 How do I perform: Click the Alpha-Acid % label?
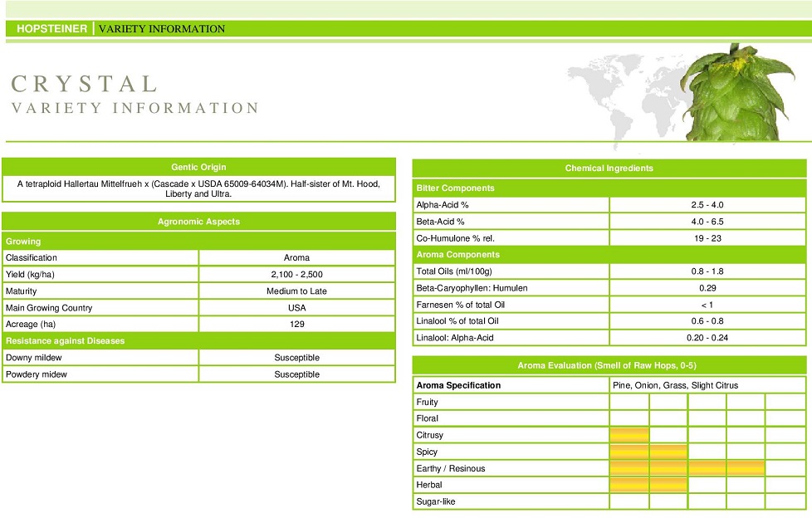click(x=443, y=204)
